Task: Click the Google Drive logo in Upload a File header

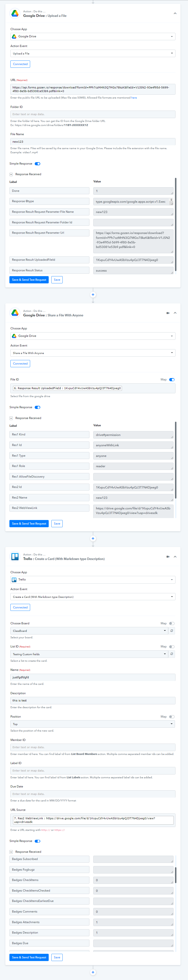Action: click(15, 13)
